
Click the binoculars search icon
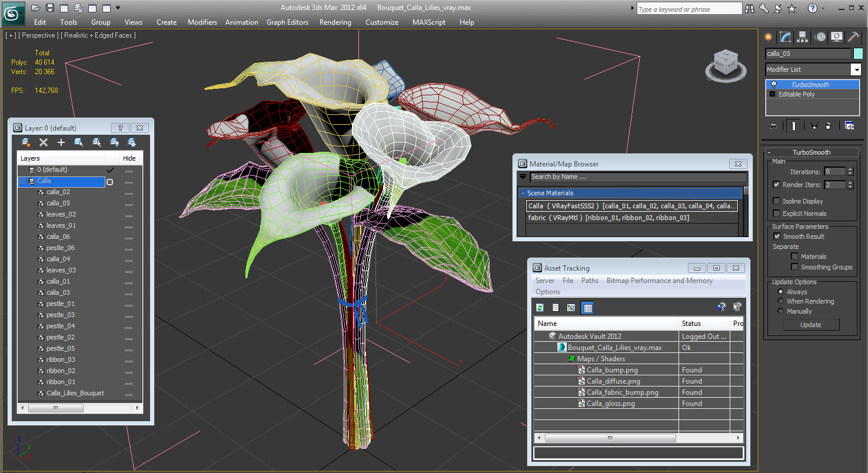750,8
